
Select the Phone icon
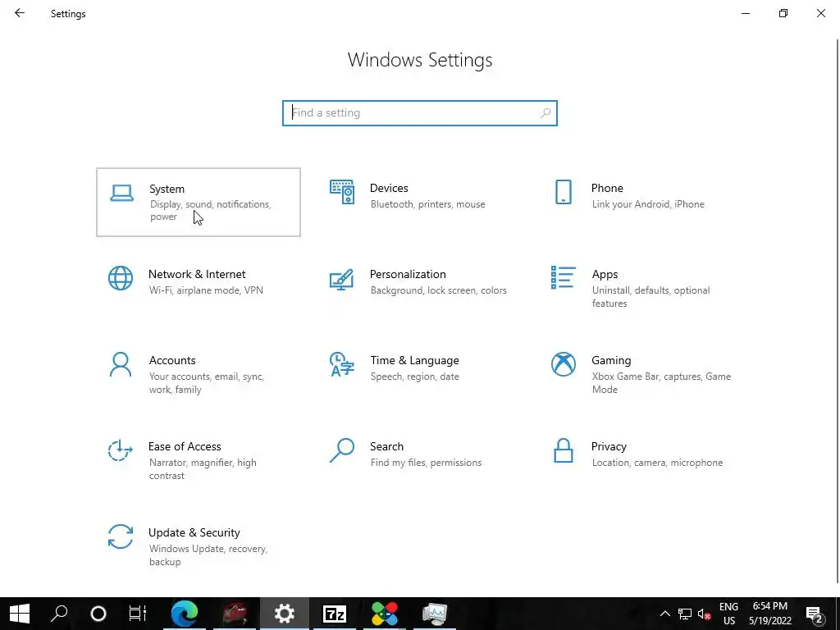[563, 192]
